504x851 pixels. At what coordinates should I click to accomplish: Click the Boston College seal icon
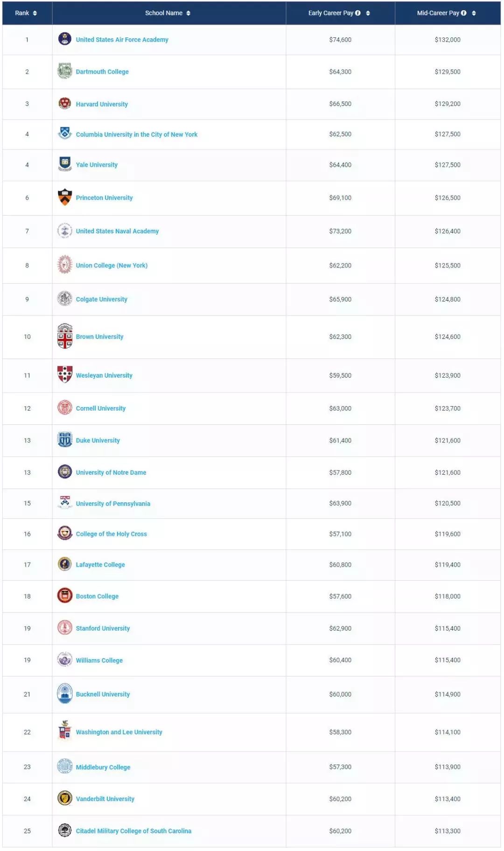pyautogui.click(x=65, y=596)
